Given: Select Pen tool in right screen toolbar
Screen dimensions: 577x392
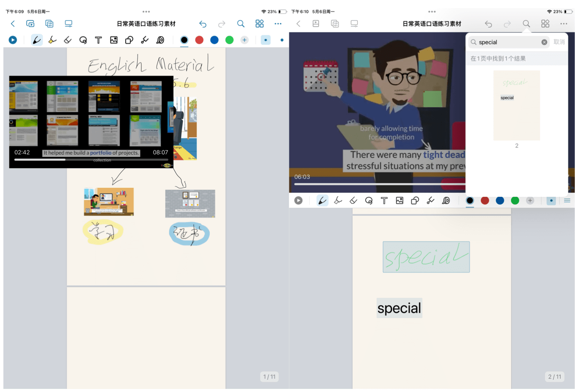Looking at the screenshot, I should (x=322, y=200).
